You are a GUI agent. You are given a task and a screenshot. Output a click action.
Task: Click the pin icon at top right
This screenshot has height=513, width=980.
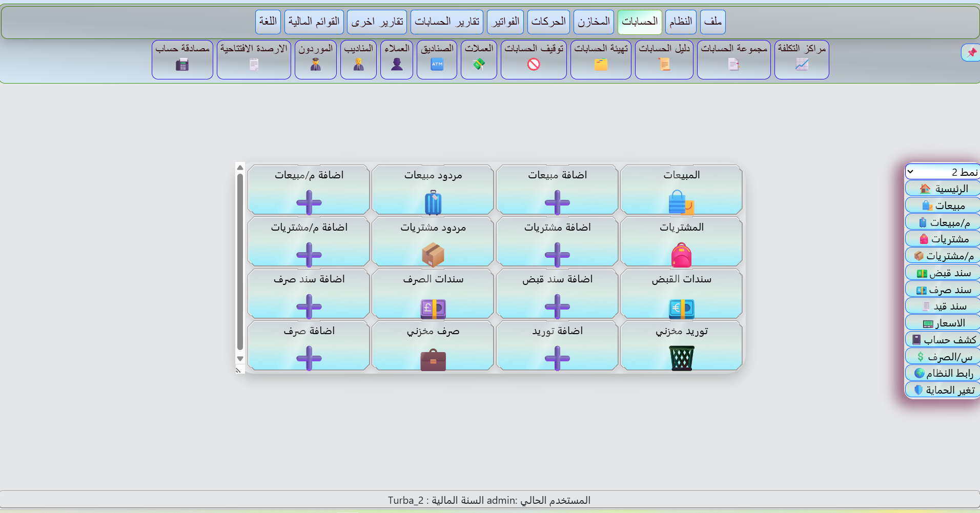[971, 52]
